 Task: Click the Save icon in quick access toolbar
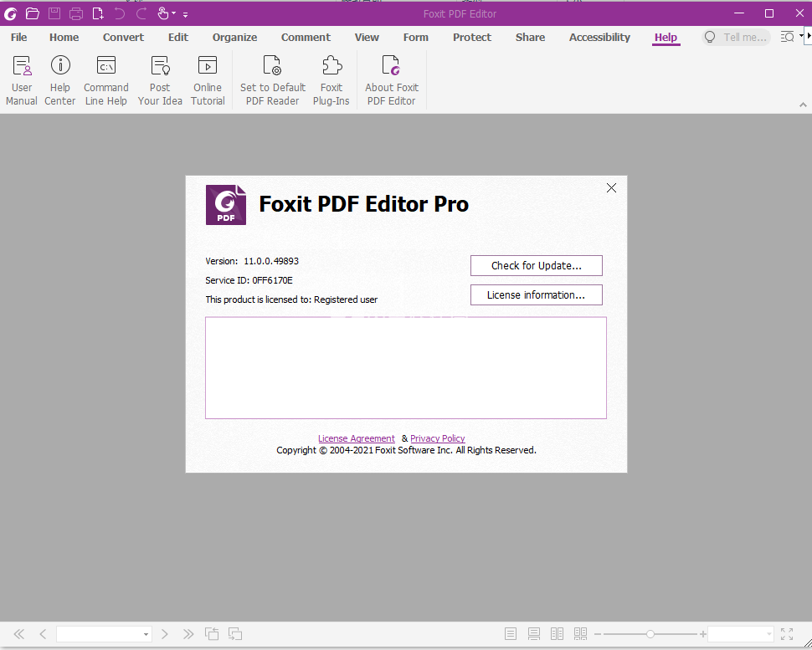point(54,14)
